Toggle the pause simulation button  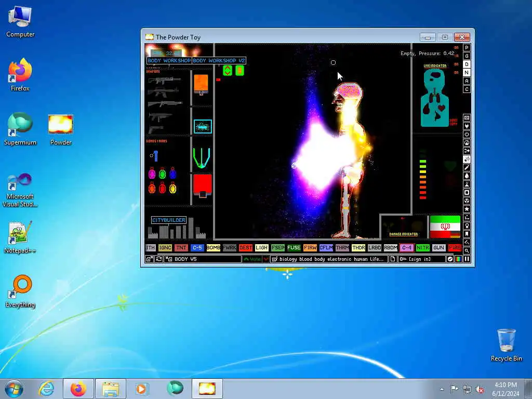pyautogui.click(x=467, y=259)
